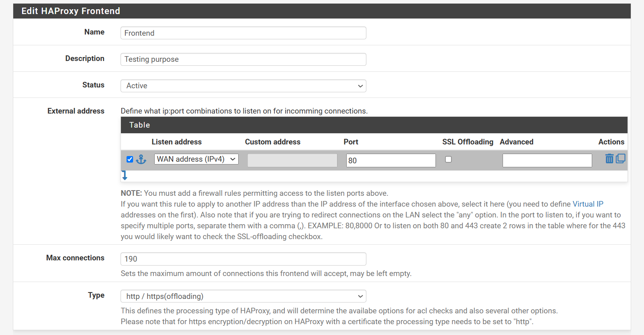Click the Advanced text field in the row
644x335 pixels.
[x=547, y=160]
